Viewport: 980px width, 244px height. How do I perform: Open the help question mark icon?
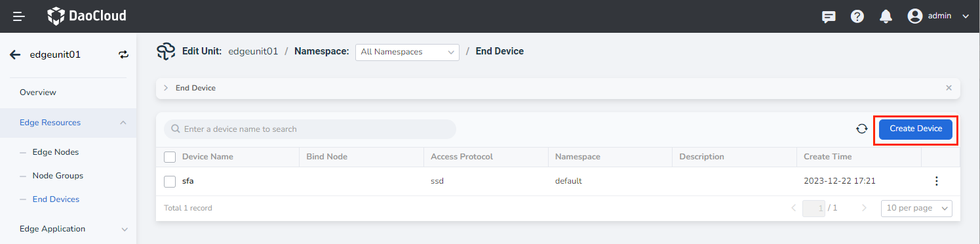click(x=857, y=16)
